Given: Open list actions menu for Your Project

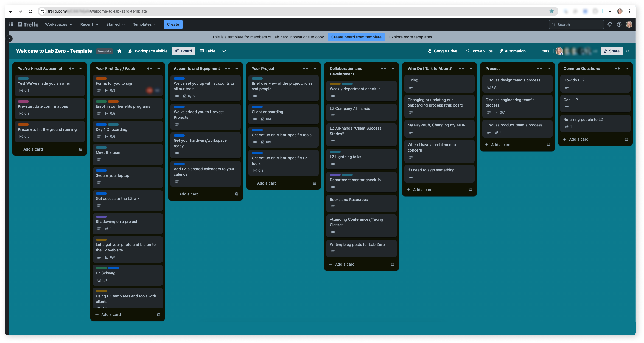Looking at the screenshot, I should point(314,69).
